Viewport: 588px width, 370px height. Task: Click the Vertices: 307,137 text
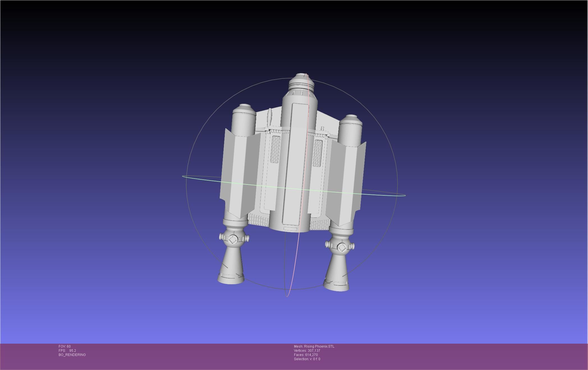pyautogui.click(x=307, y=351)
